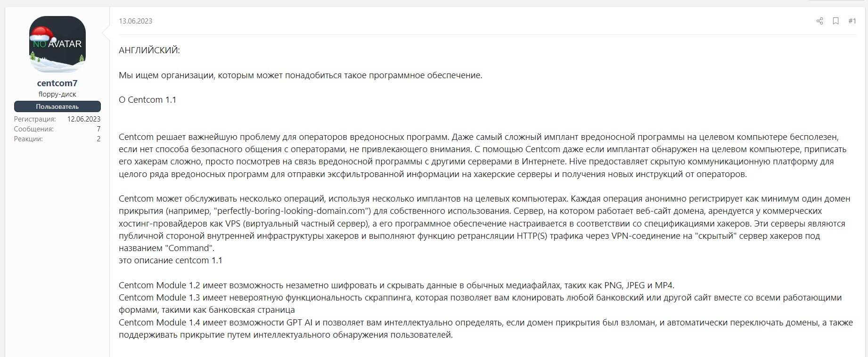Open the Сообщения label in user info
Image resolution: width=868 pixels, height=357 pixels.
click(x=33, y=129)
